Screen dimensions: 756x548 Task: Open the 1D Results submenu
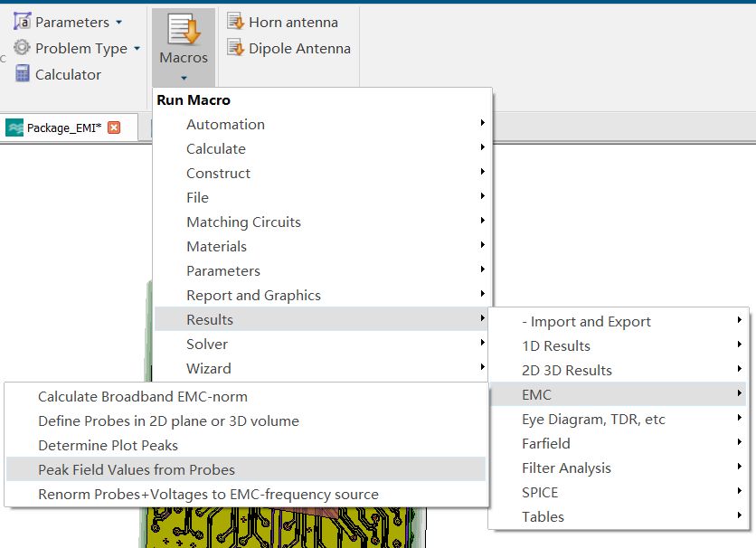pyautogui.click(x=619, y=345)
